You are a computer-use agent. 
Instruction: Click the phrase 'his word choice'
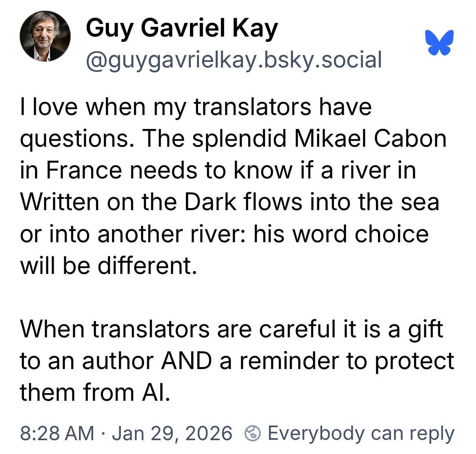click(x=341, y=234)
